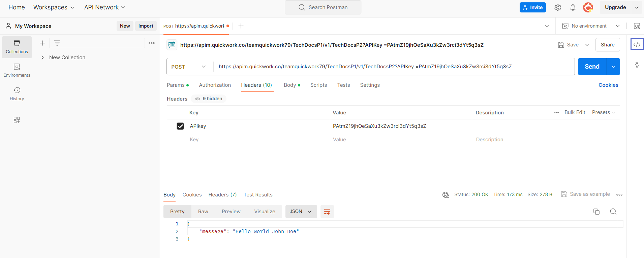644x258 pixels.
Task: Open the JSON format dropdown
Action: tap(301, 212)
